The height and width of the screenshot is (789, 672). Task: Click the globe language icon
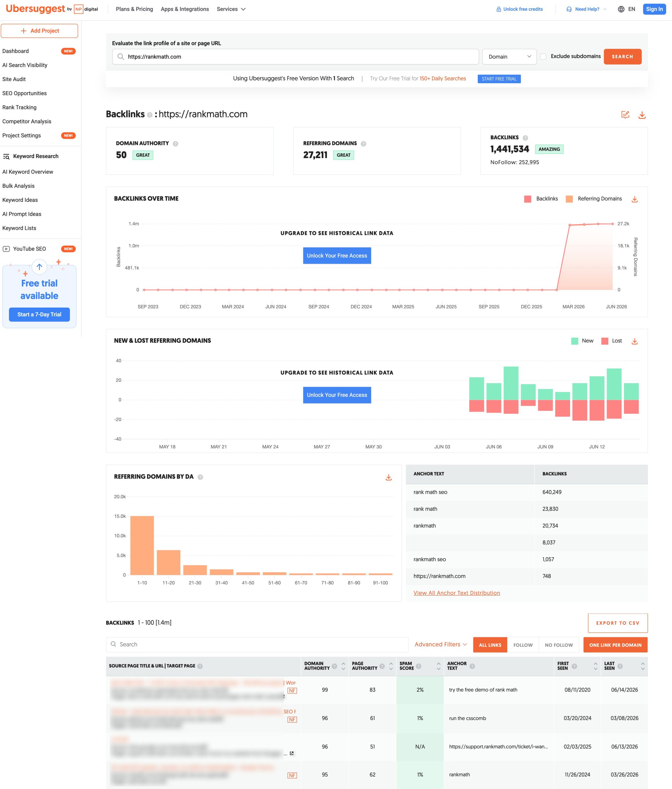[x=621, y=9]
